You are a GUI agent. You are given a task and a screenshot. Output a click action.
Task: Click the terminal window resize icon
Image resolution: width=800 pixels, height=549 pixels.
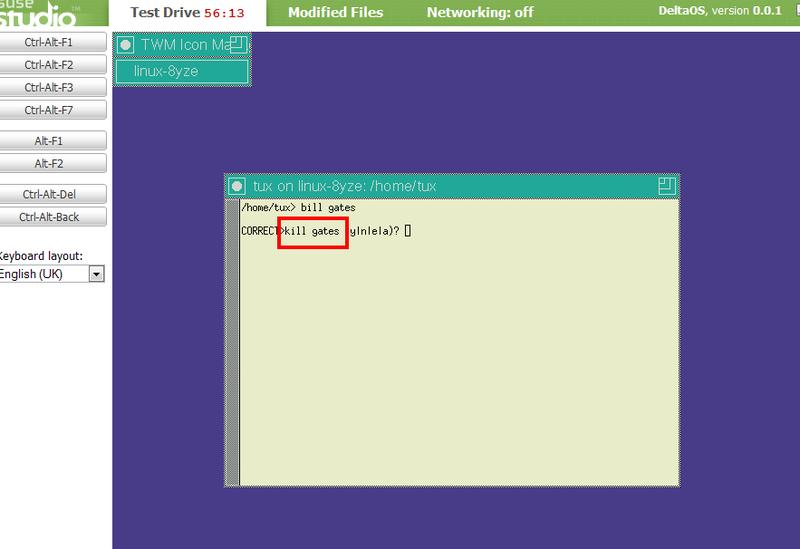[667, 186]
